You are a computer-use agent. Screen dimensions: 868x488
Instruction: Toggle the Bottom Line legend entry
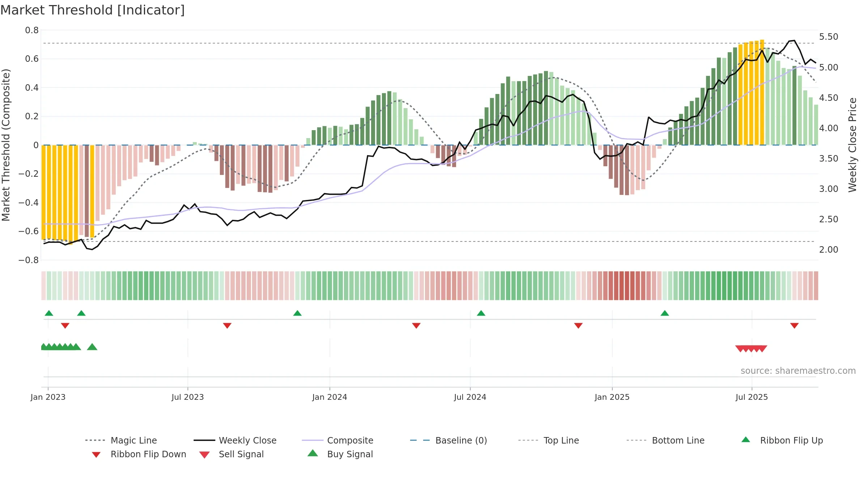point(665,440)
